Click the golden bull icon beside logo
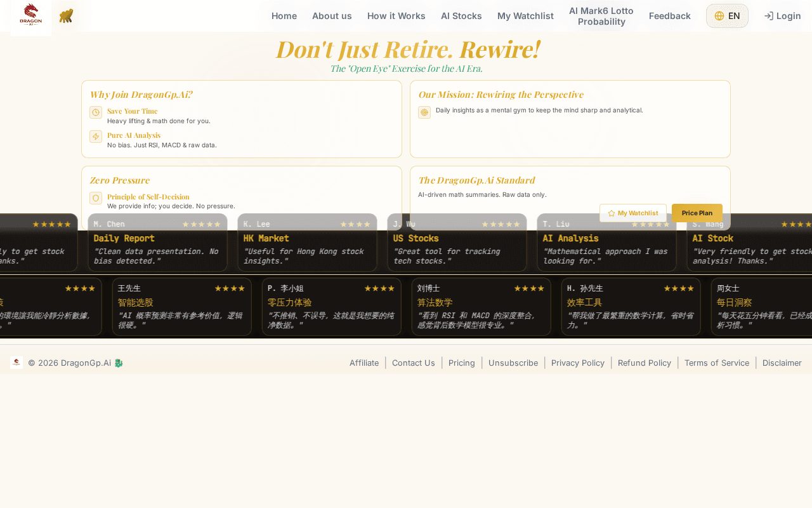This screenshot has height=508, width=812. click(x=67, y=16)
